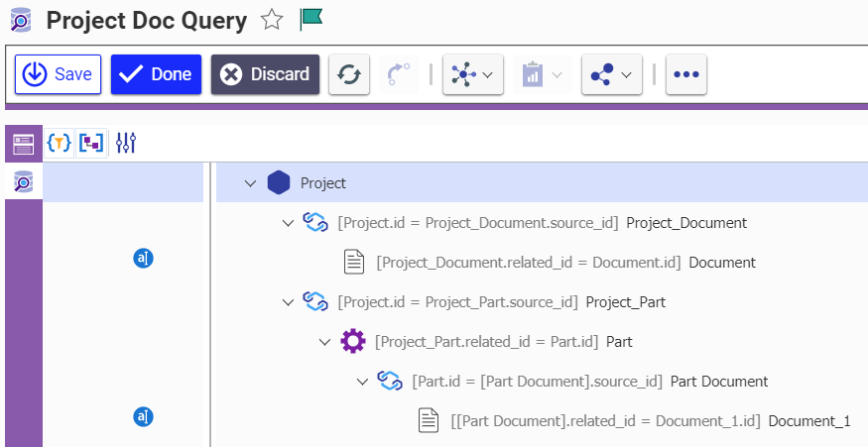This screenshot has height=447, width=868.
Task: Select the Document_1 tree item label
Action: (809, 421)
